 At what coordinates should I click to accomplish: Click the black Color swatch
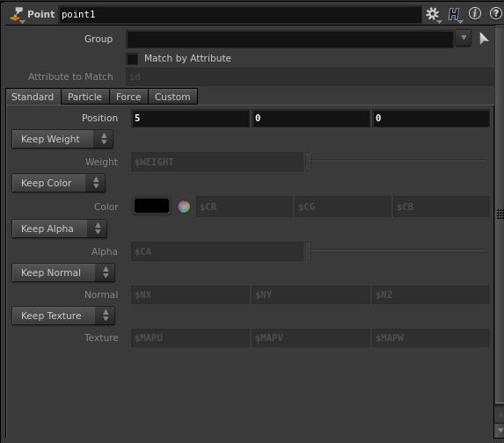(x=151, y=206)
